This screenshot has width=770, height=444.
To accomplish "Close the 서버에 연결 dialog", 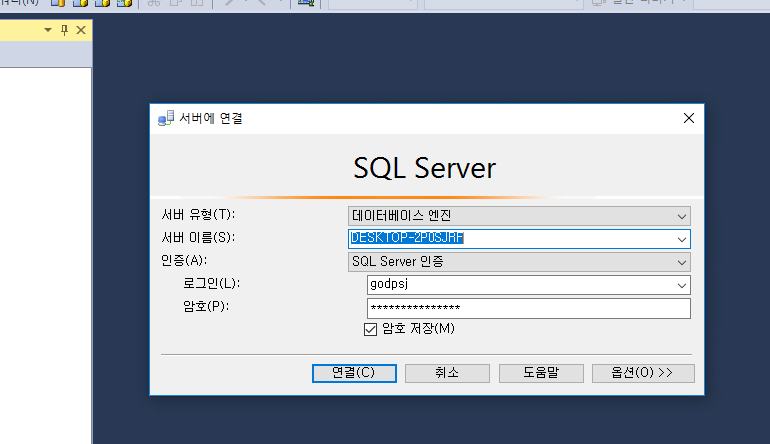I will tap(689, 118).
